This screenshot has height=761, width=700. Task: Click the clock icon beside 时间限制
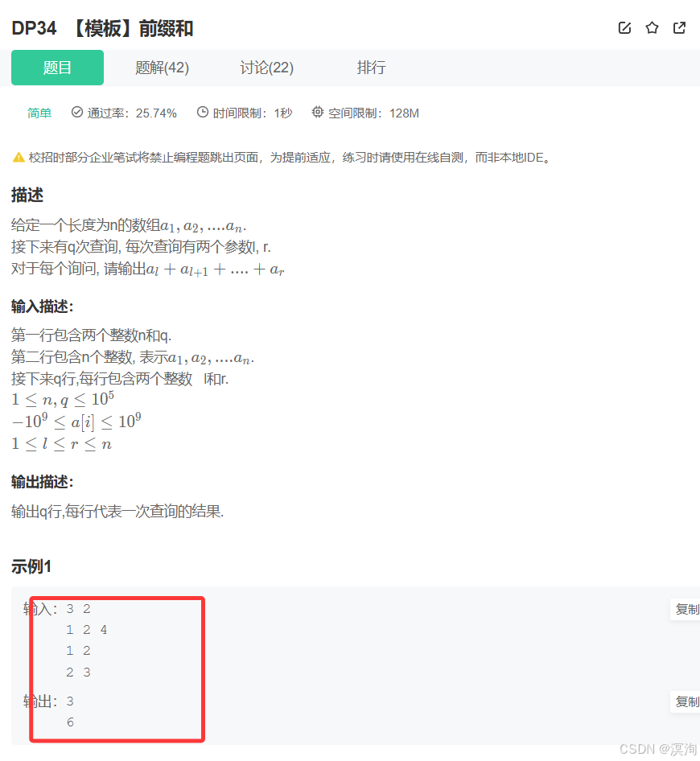[203, 112]
